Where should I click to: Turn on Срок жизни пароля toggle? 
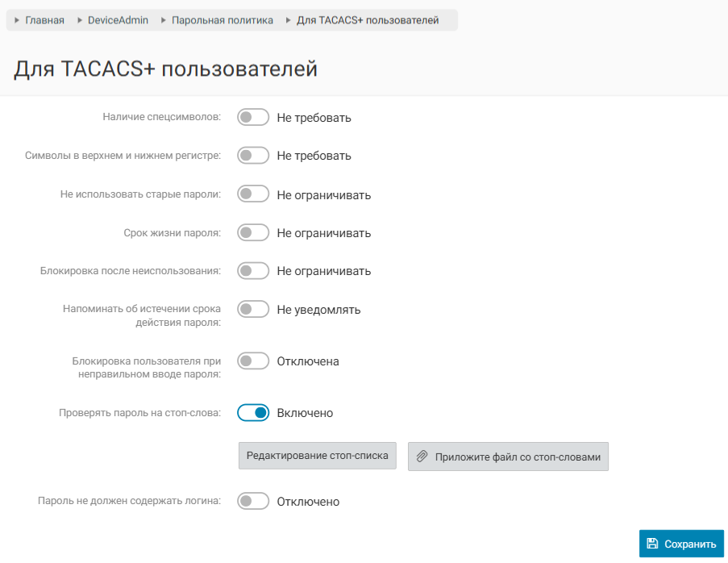[x=252, y=233]
